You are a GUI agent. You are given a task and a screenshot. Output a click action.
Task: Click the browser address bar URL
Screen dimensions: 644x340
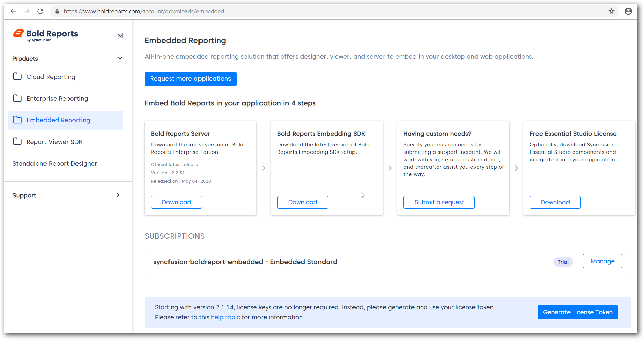144,11
